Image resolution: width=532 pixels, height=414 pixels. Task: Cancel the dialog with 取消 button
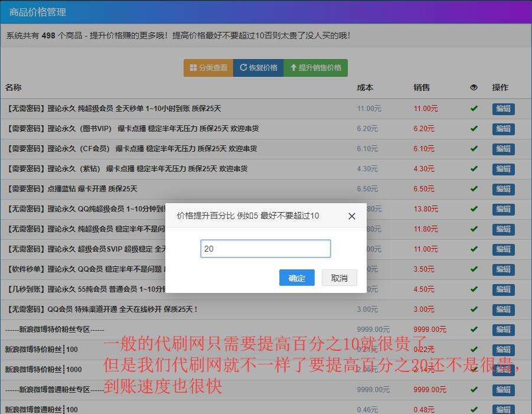[x=339, y=278]
